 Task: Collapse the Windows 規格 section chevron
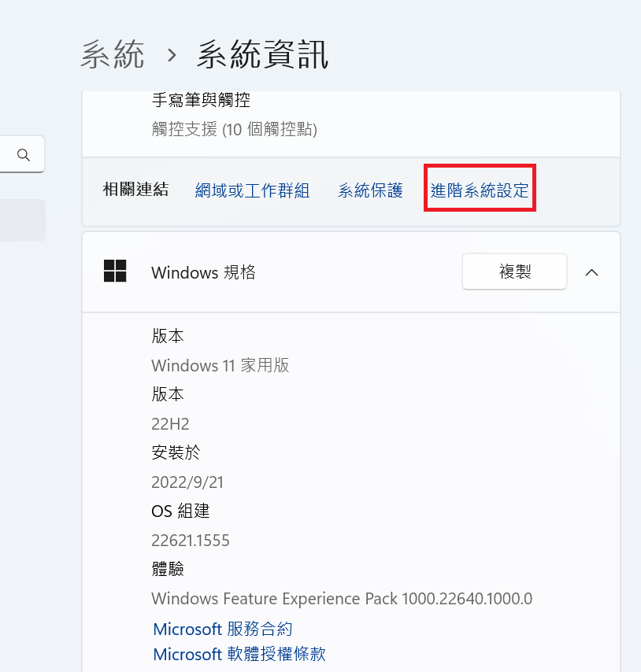point(591,272)
